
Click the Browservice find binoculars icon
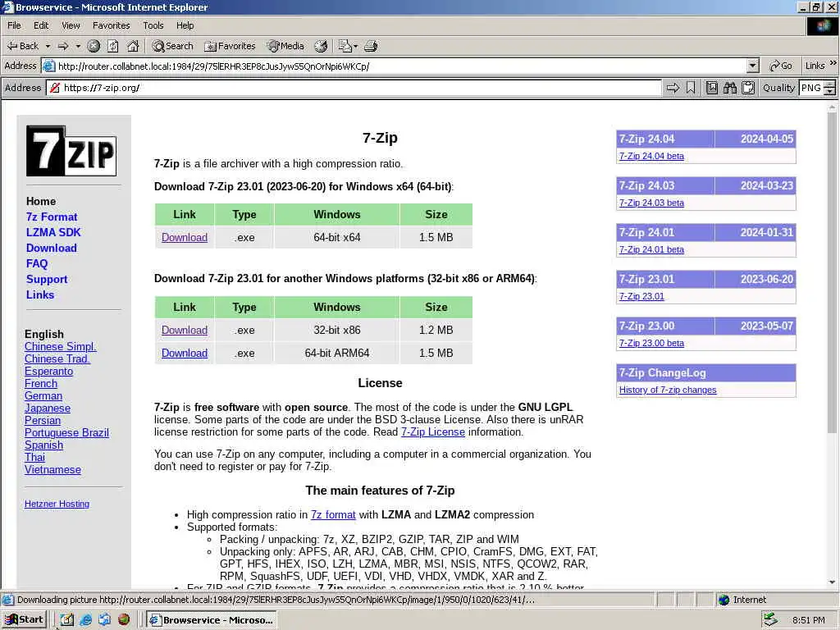(729, 88)
